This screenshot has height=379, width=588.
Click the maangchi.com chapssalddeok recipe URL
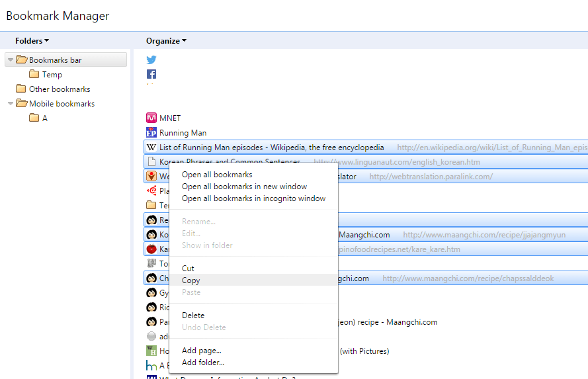coord(468,278)
